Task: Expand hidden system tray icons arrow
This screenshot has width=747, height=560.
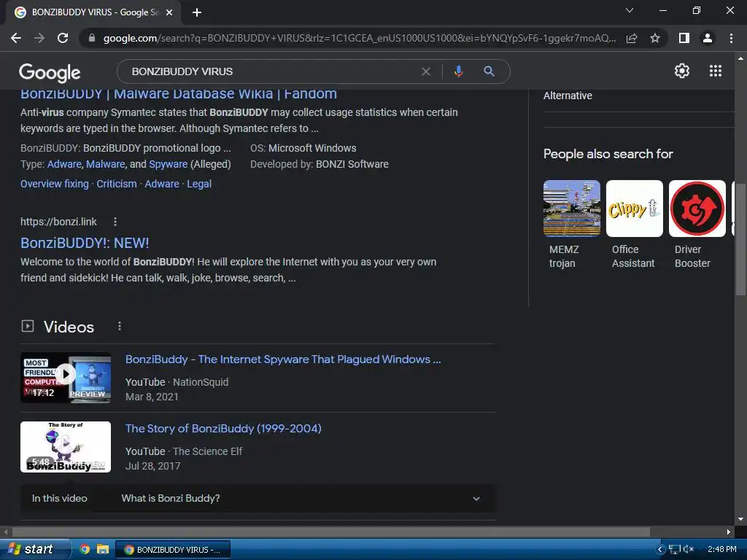Action: pos(659,550)
